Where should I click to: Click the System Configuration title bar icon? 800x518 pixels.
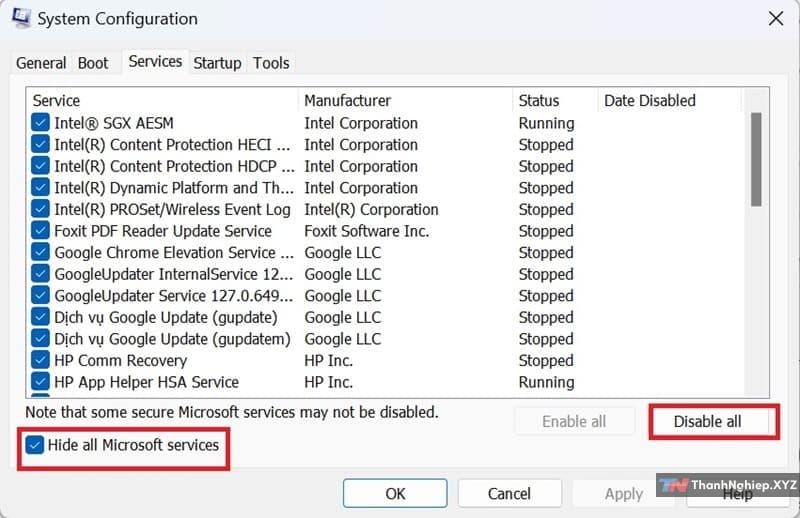(x=21, y=18)
